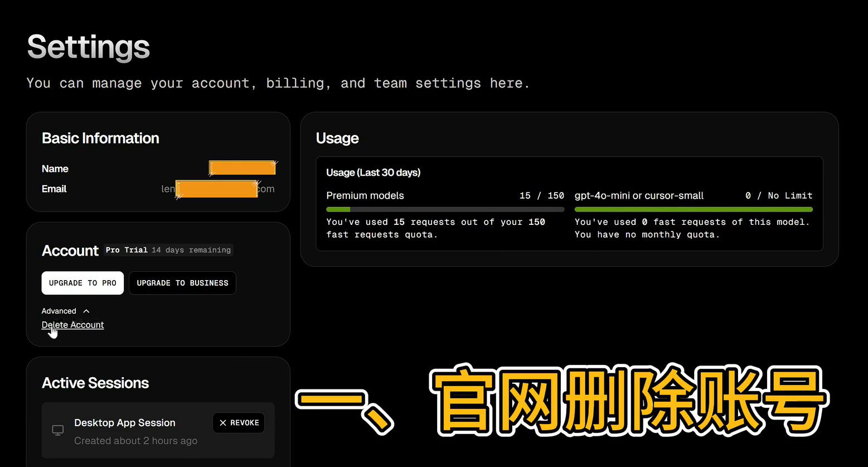Viewport: 868px width, 467px height.
Task: Click the Active Sessions heading
Action: [95, 383]
